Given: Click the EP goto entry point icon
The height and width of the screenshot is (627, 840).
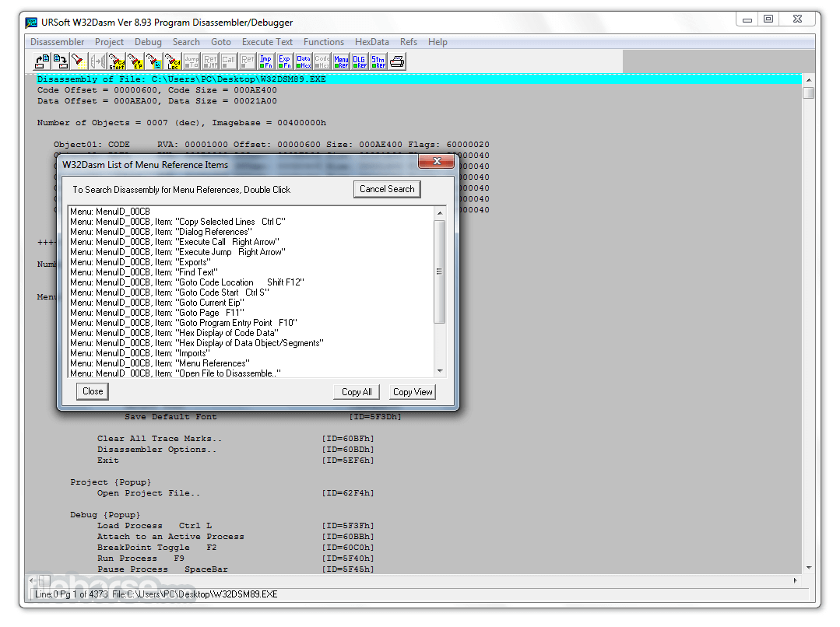Looking at the screenshot, I should (135, 61).
